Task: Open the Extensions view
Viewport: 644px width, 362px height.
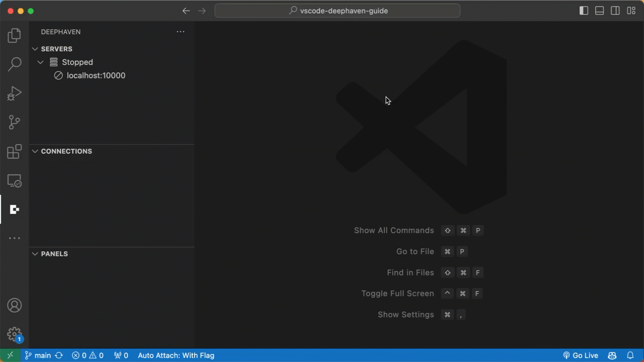Action: (15, 151)
